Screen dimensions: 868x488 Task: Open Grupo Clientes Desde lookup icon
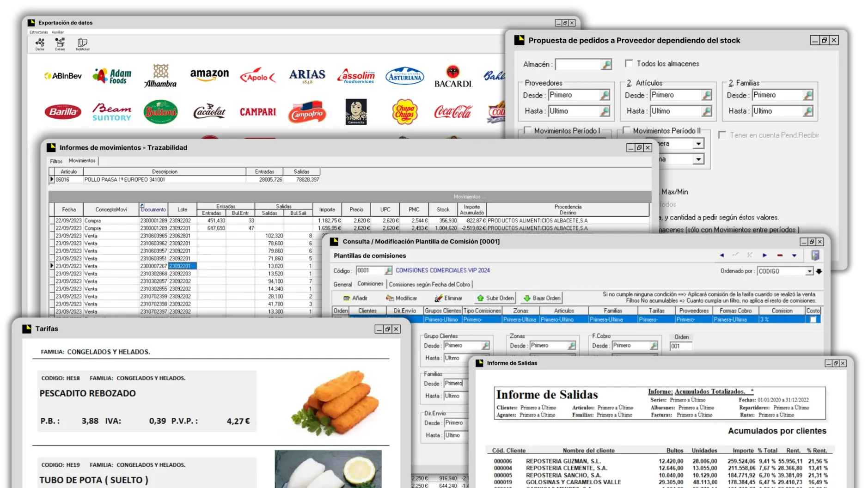click(x=485, y=346)
